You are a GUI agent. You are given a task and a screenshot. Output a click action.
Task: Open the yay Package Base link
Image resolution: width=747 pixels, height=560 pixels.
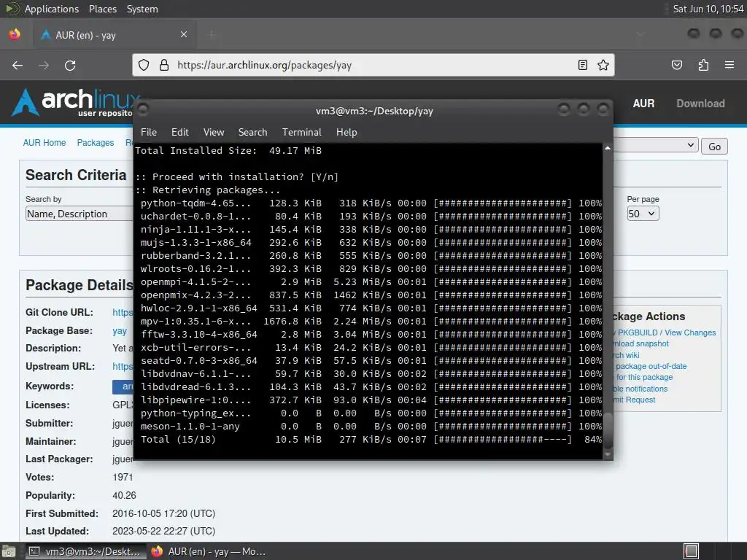tap(120, 330)
